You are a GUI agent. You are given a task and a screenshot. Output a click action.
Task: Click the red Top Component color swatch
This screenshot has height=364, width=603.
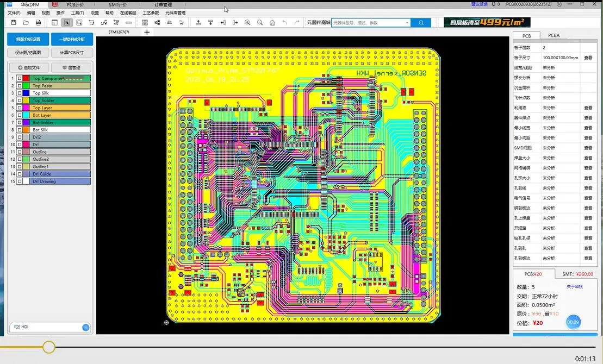point(26,78)
